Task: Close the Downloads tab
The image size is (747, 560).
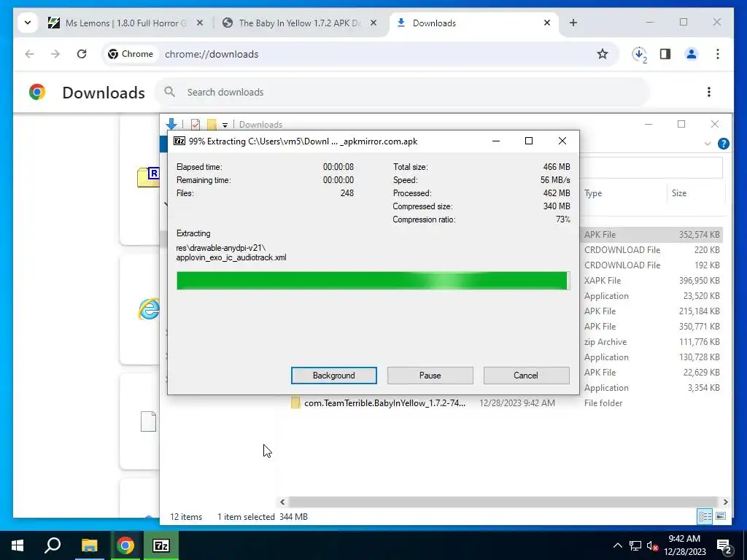Action: tap(547, 23)
